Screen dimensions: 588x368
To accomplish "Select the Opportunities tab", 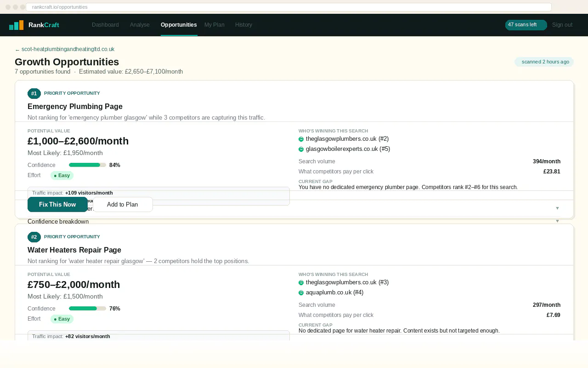I will click(179, 25).
